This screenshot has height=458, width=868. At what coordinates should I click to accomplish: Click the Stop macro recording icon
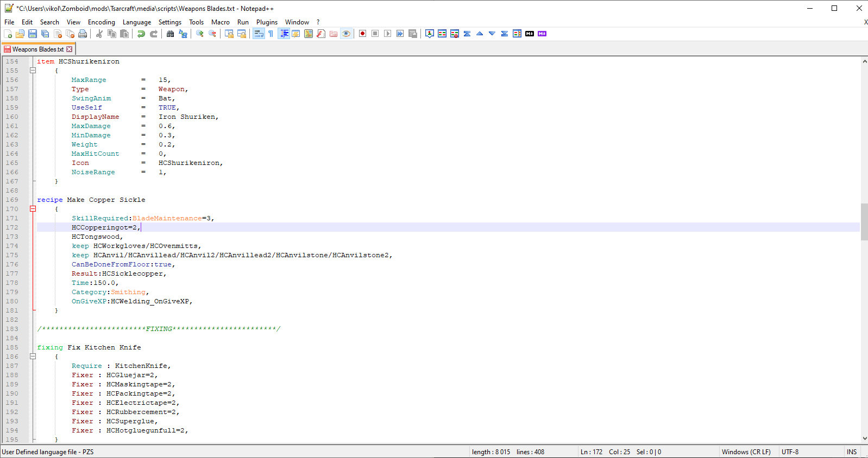375,34
